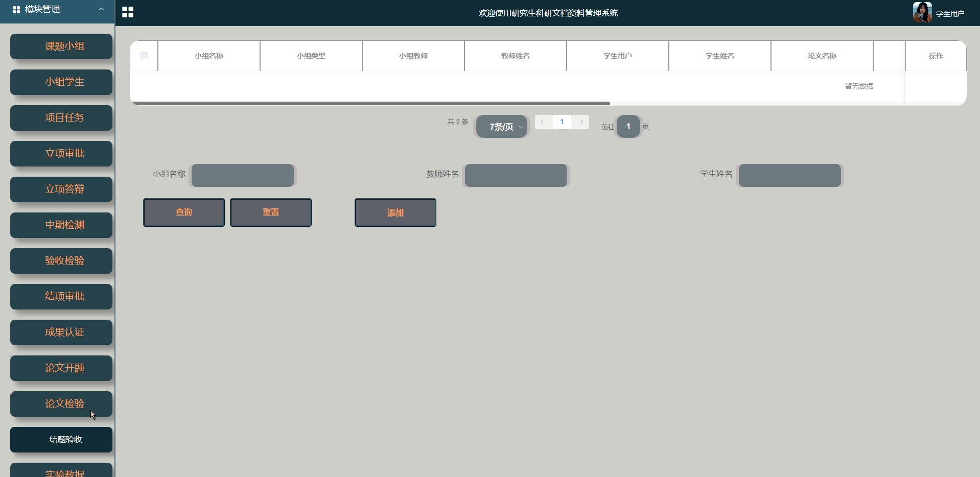Open the 7条/页 page size dropdown
This screenshot has height=477, width=980.
pyautogui.click(x=502, y=127)
